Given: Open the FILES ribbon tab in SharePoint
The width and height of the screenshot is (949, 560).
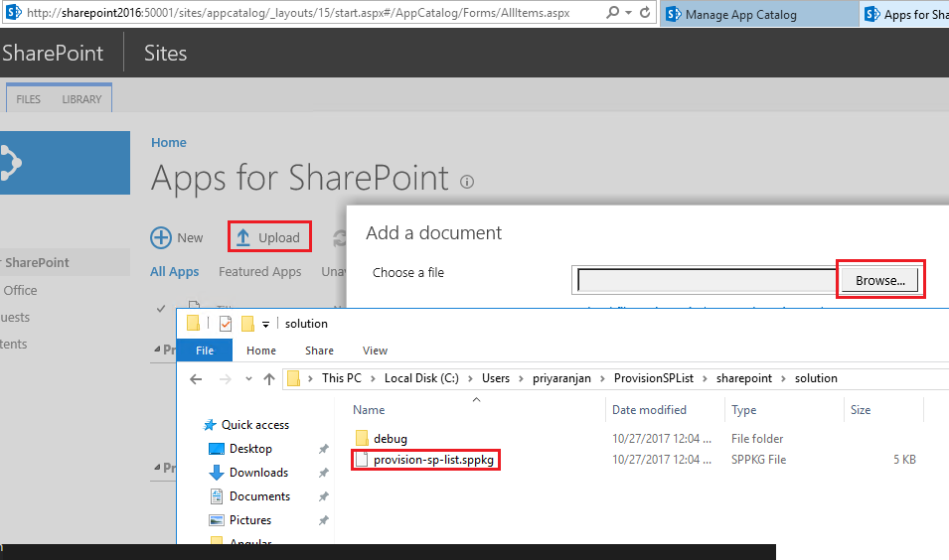Looking at the screenshot, I should (x=29, y=99).
